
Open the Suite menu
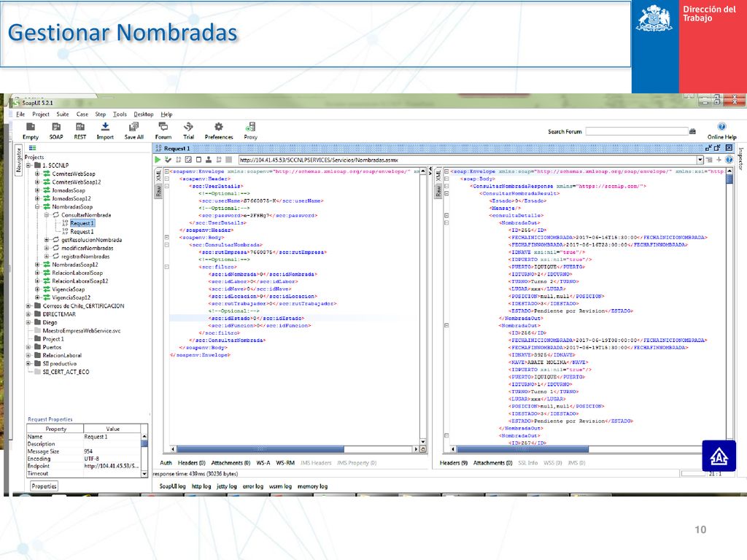[x=63, y=114]
